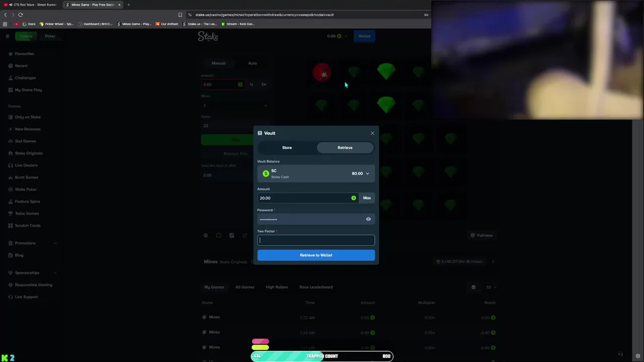Open Scratch Cards in the sidebar
Image resolution: width=644 pixels, height=362 pixels.
28,226
